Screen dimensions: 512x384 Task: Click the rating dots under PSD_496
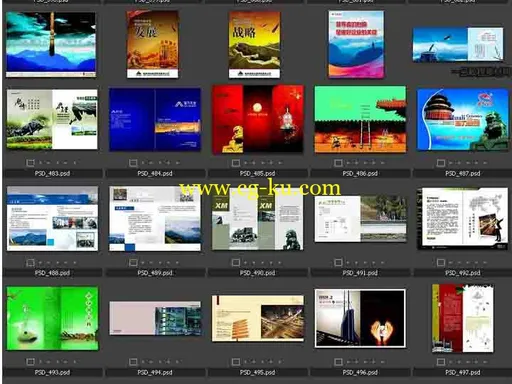(x=366, y=362)
